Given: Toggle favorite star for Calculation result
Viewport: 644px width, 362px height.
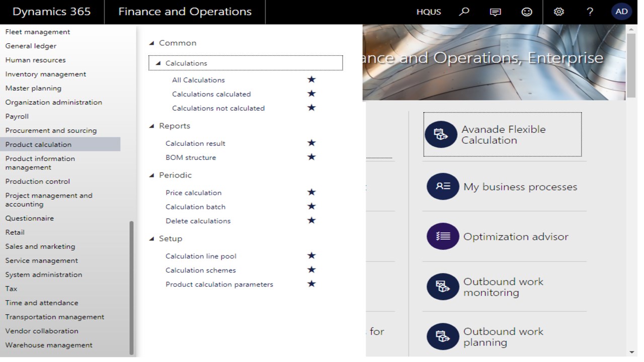Looking at the screenshot, I should tap(311, 143).
